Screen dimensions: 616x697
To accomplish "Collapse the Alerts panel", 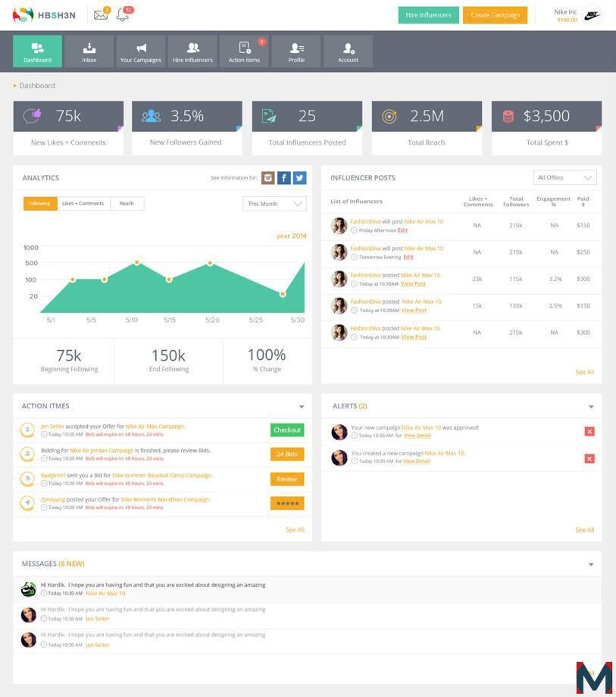I will (x=591, y=407).
